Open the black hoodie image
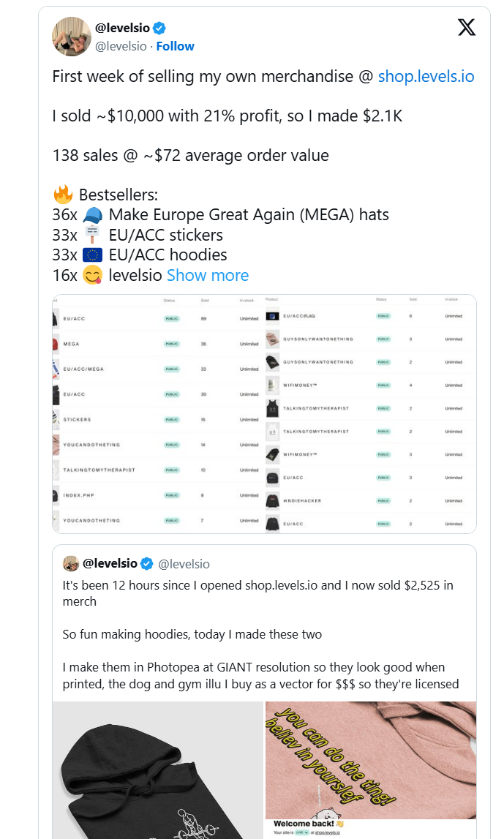 tap(157, 770)
